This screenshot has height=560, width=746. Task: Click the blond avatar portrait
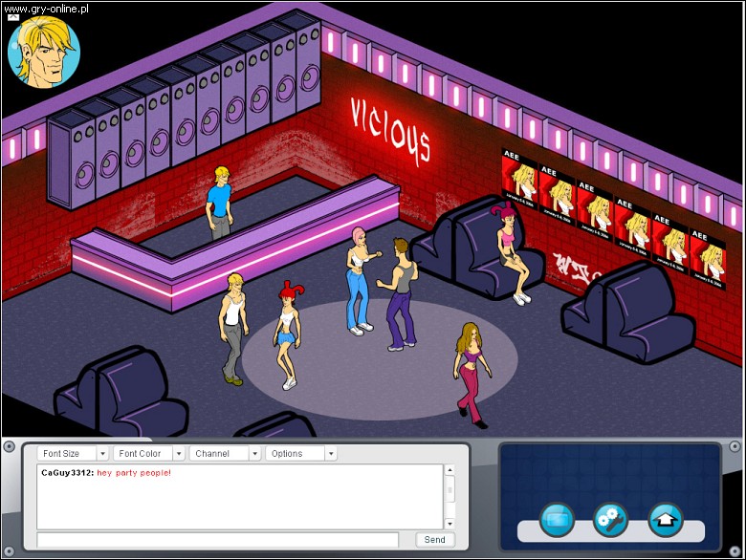pos(44,53)
